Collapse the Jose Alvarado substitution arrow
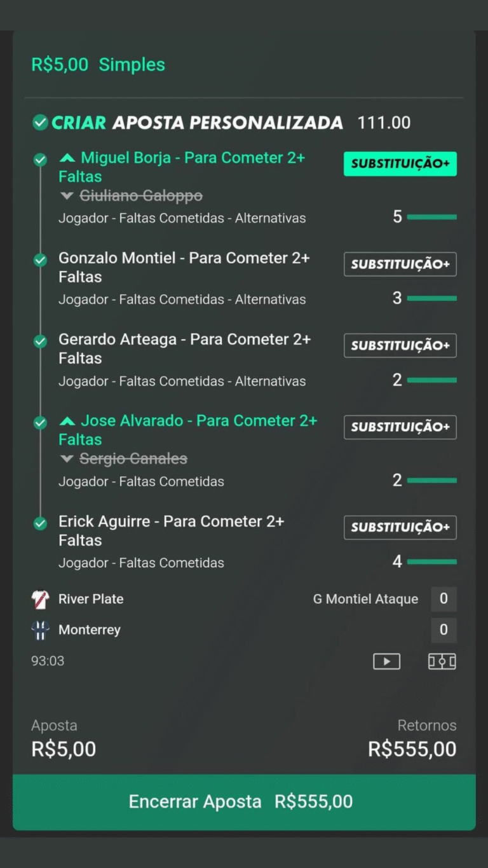Viewport: 488px width, 868px height. point(67,421)
